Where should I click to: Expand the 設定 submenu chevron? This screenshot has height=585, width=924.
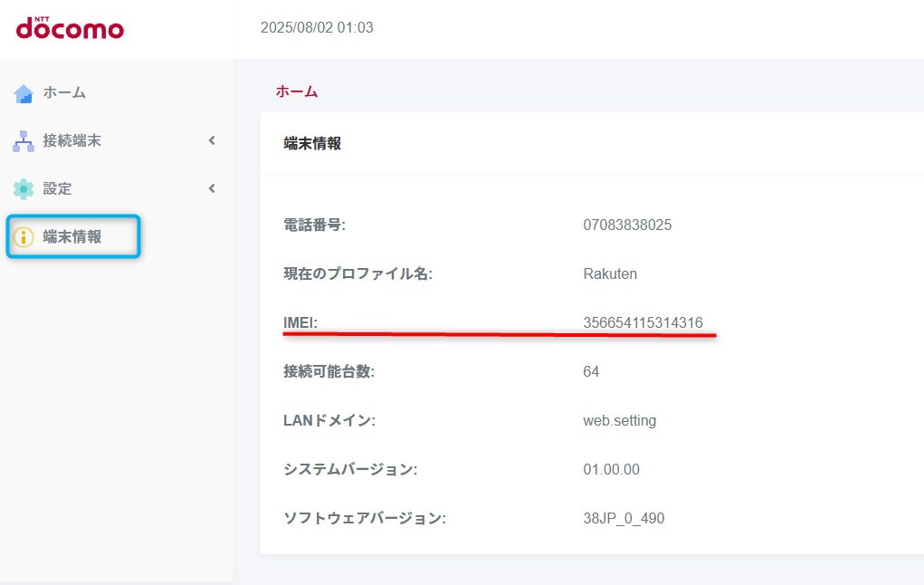[x=212, y=188]
